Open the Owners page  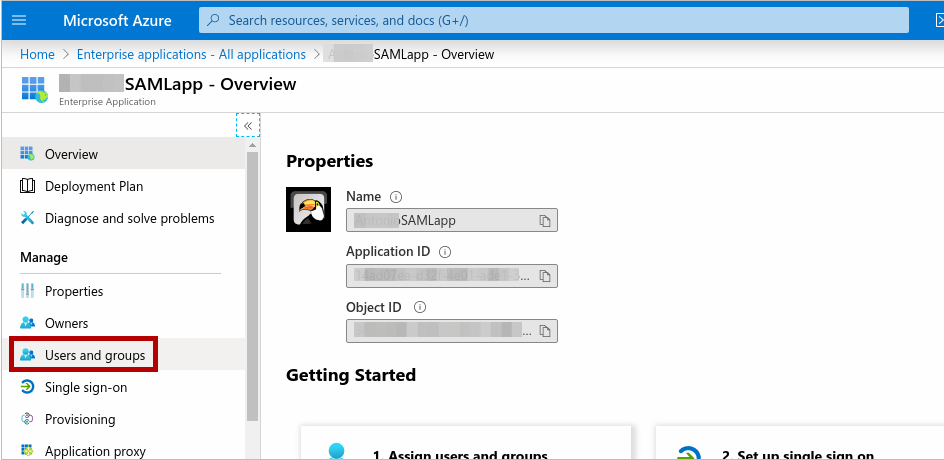(66, 323)
